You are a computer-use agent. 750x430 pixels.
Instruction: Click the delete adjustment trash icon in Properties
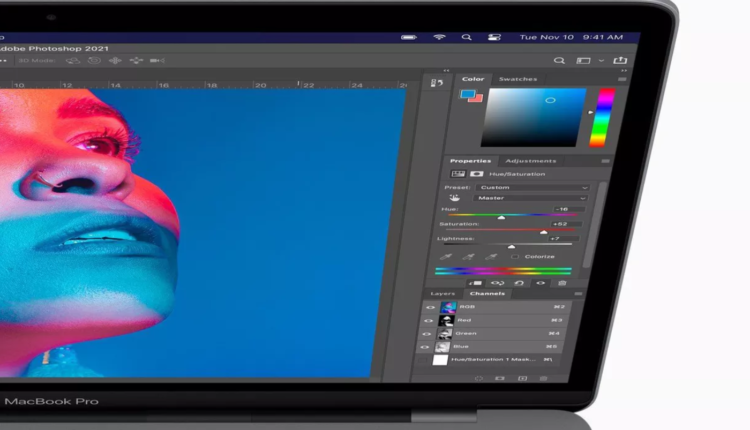[562, 283]
